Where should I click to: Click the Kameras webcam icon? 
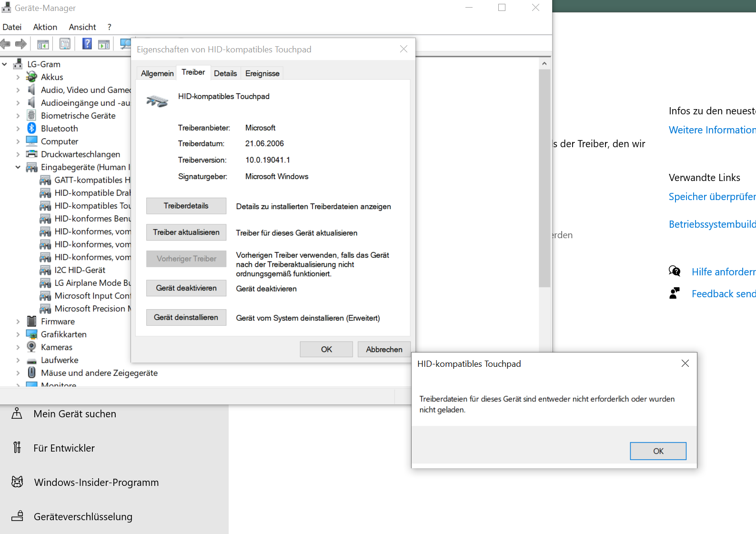[x=31, y=347]
